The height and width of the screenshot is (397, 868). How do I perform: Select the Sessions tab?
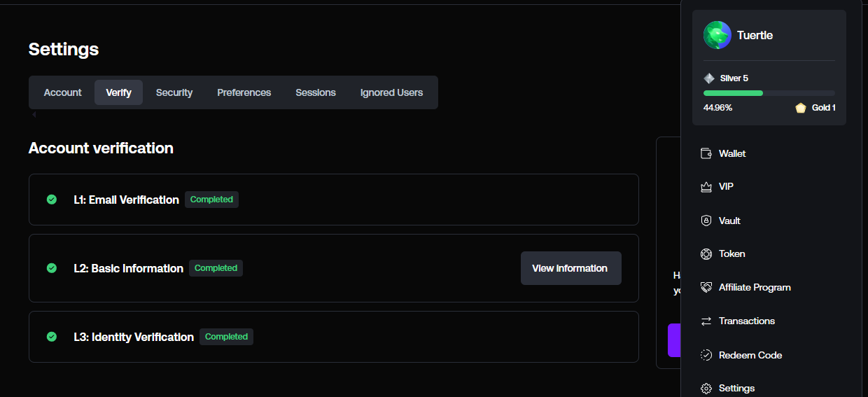316,92
